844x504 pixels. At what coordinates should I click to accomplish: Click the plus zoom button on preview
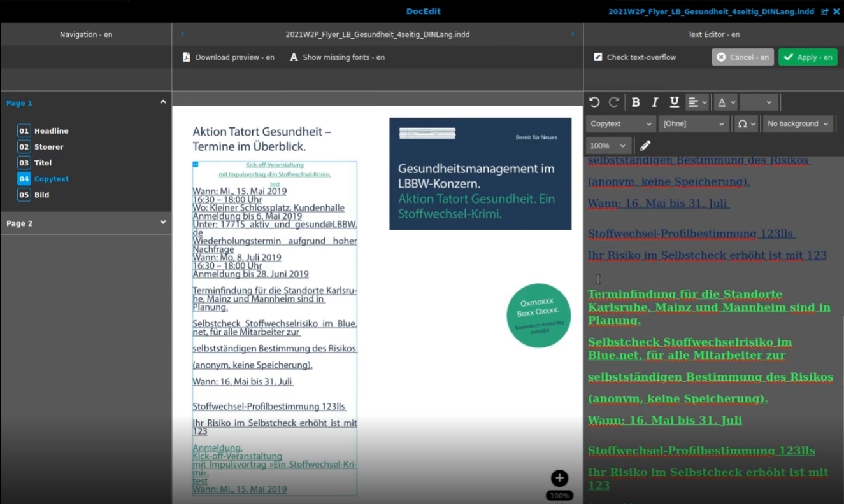pyautogui.click(x=559, y=479)
